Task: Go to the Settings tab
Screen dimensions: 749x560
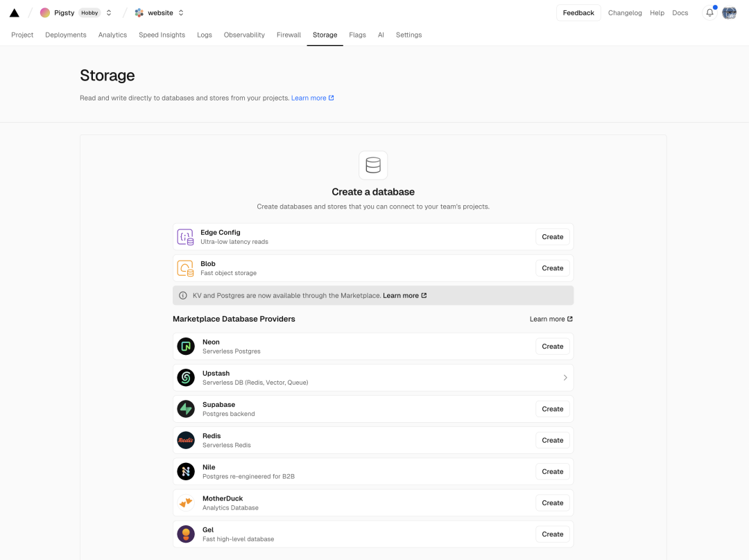Action: tap(408, 35)
